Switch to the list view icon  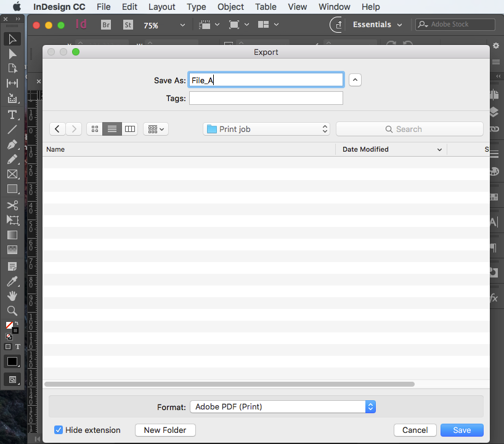click(x=112, y=129)
